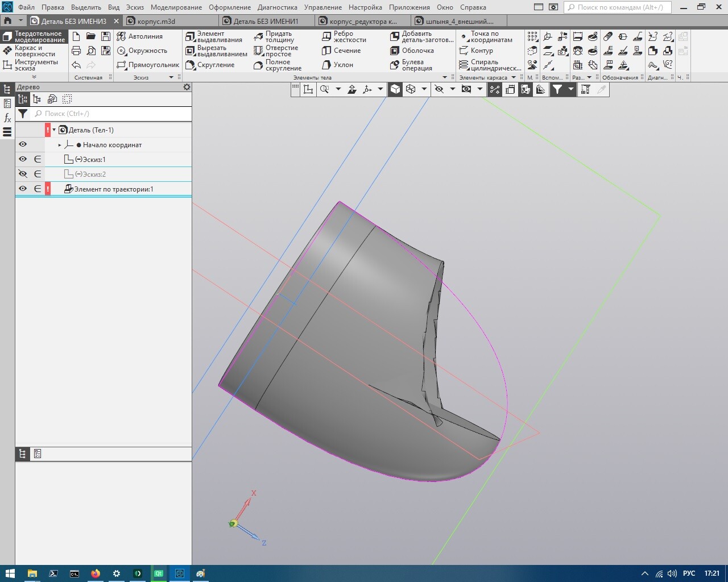Select Элемент по траектории:1 in tree
728x582 pixels.
point(114,189)
